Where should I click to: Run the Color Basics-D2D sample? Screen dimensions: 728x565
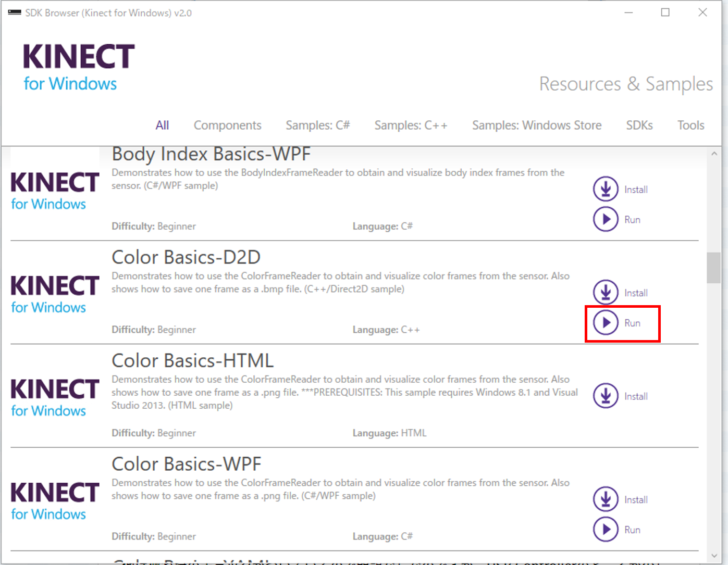(606, 323)
